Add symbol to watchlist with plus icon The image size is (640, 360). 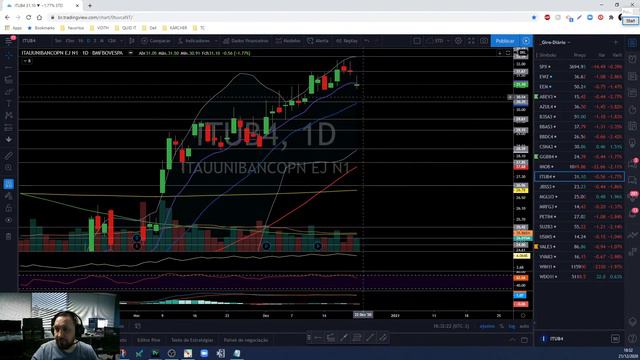(x=616, y=42)
